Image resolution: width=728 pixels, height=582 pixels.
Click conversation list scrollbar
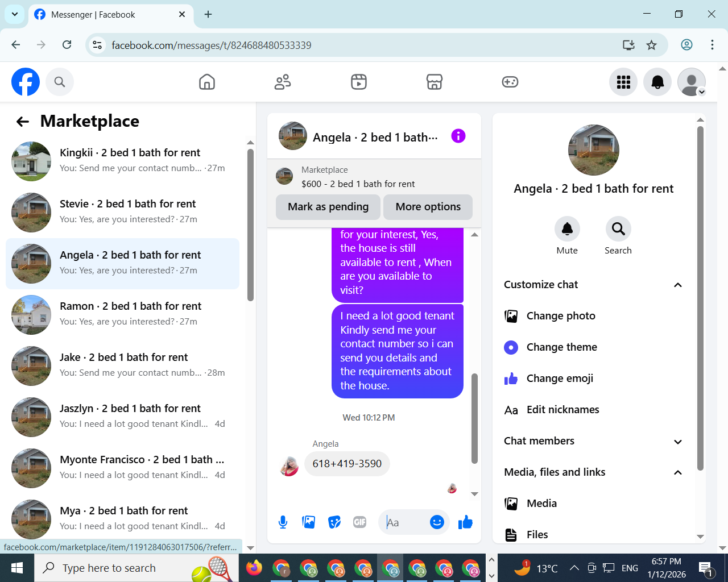(250, 225)
